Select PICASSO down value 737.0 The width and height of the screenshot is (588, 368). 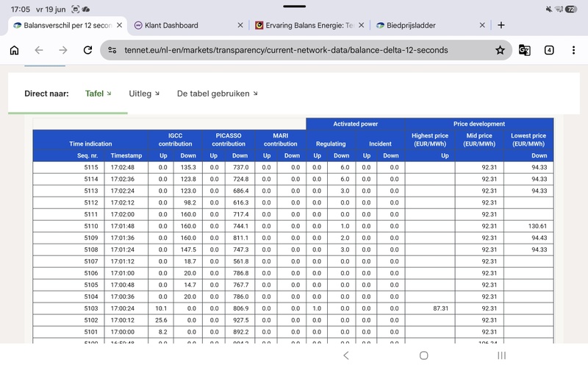240,167
